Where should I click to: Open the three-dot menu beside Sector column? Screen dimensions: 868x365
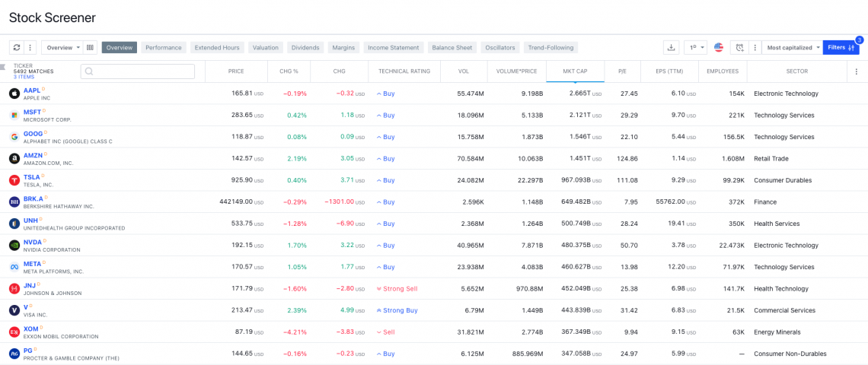857,71
